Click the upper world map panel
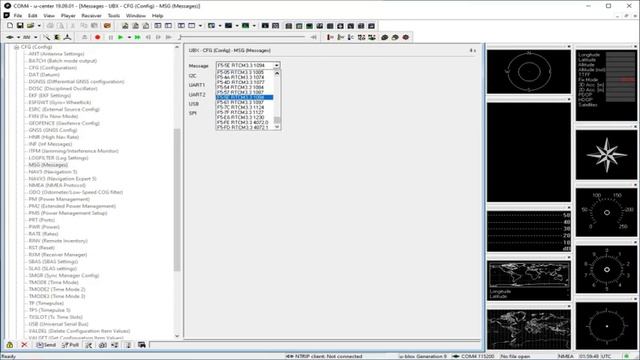 point(529,280)
